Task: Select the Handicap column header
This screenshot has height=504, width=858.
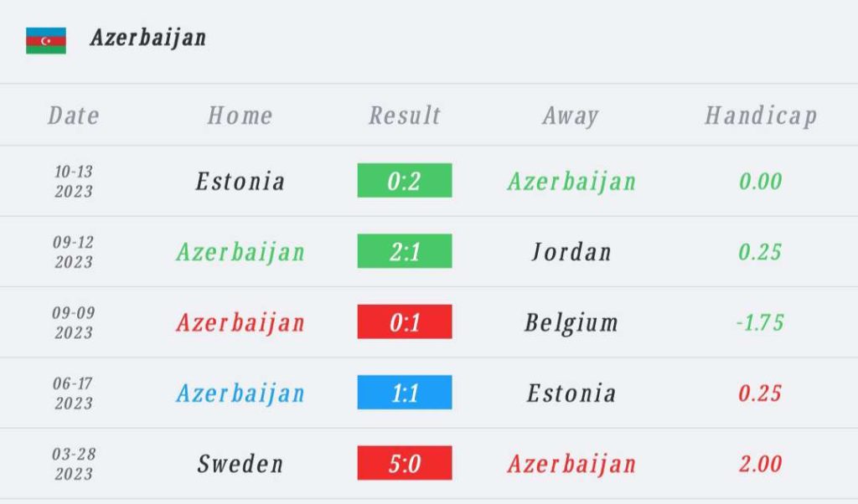Action: (761, 116)
